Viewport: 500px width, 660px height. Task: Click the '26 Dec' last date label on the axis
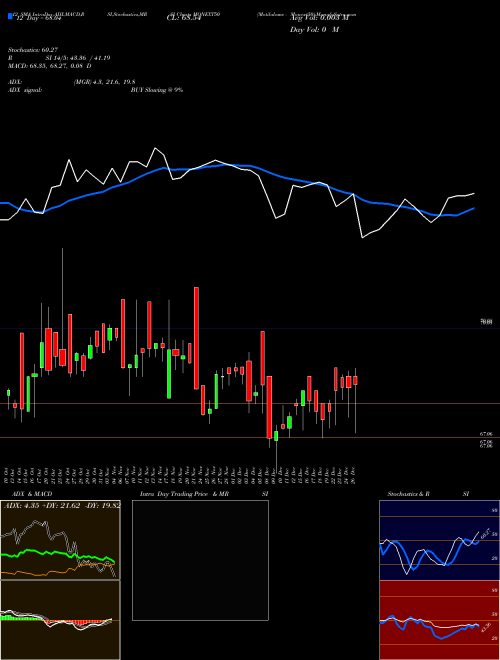click(x=355, y=475)
